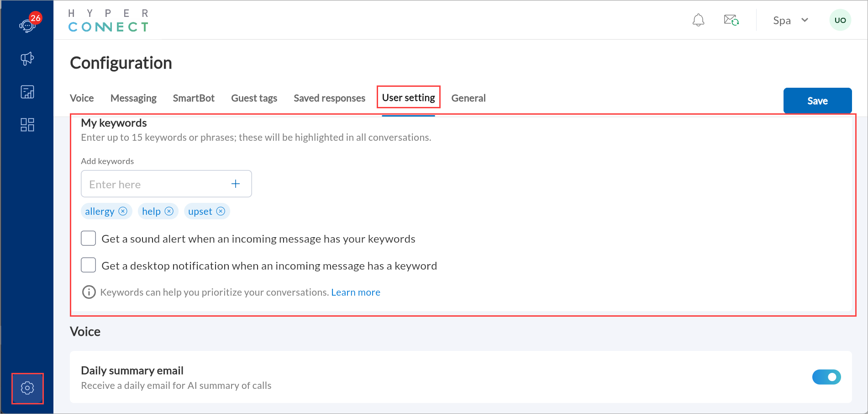
Task: Open the reports chart icon in sidebar
Action: click(27, 92)
